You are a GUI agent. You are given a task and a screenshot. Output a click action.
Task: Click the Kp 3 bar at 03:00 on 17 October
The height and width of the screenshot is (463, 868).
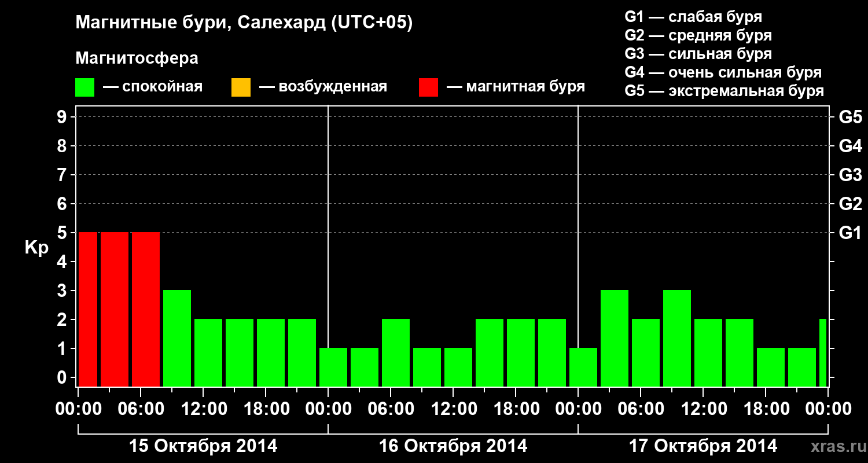click(x=615, y=338)
